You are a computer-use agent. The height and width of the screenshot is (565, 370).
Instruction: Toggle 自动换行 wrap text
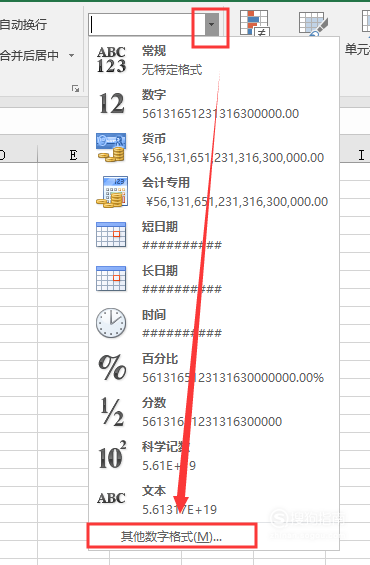coord(23,25)
